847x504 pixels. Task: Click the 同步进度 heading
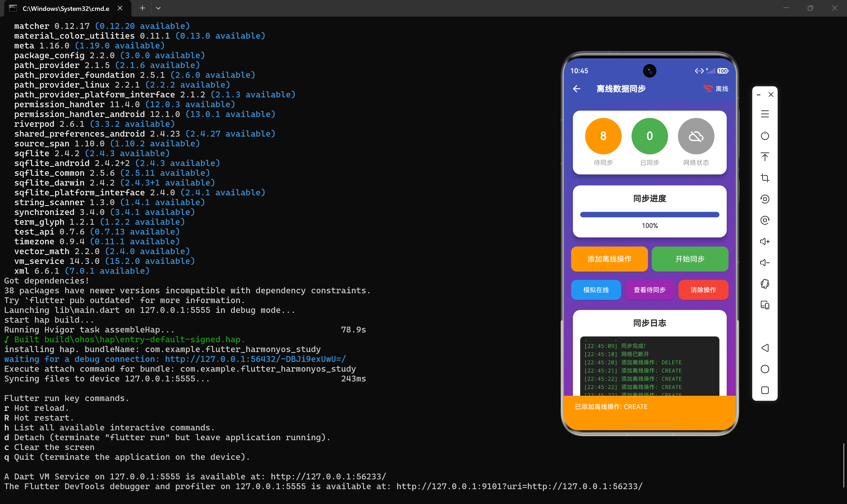[x=649, y=199]
